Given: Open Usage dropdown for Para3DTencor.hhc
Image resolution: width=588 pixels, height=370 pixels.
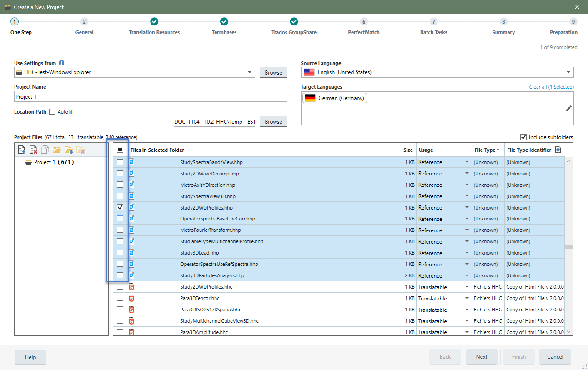Looking at the screenshot, I should pos(467,299).
